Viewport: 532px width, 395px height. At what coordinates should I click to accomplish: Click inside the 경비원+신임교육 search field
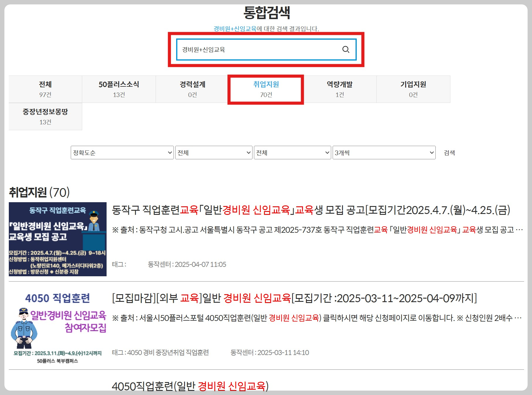[x=258, y=50]
